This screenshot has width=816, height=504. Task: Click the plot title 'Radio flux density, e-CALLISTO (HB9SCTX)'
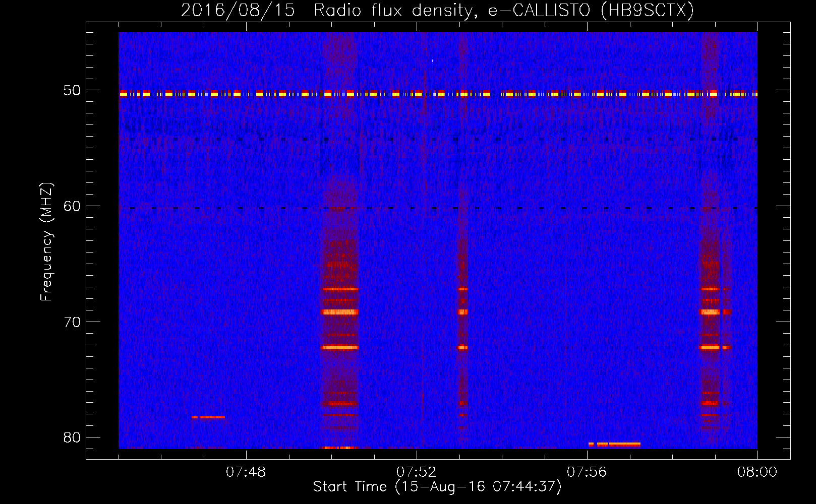[x=504, y=11]
